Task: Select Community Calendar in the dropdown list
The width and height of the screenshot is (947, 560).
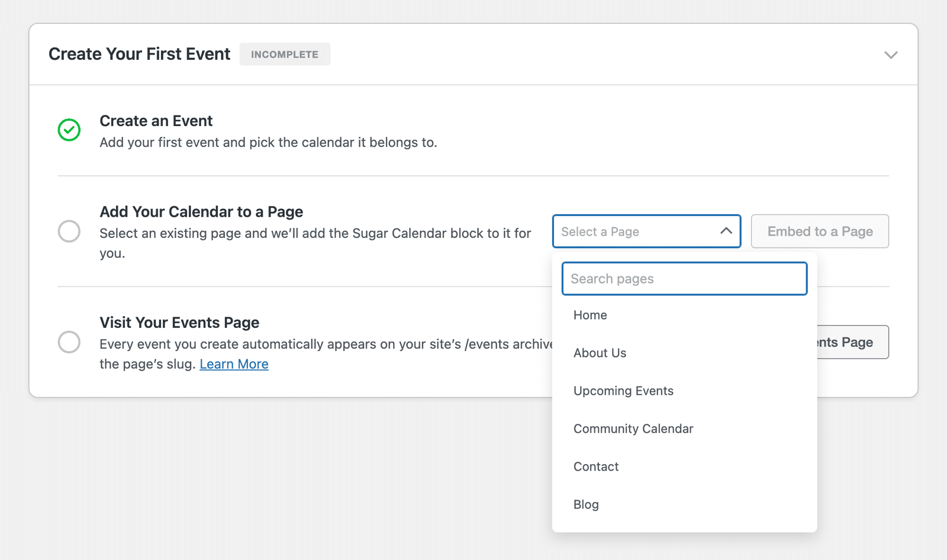Action: coord(684,429)
